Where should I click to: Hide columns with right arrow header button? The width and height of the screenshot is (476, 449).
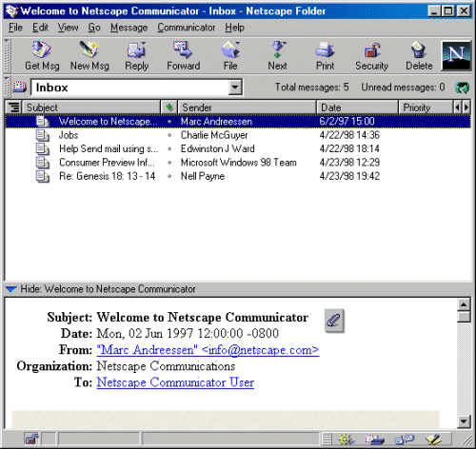466,107
